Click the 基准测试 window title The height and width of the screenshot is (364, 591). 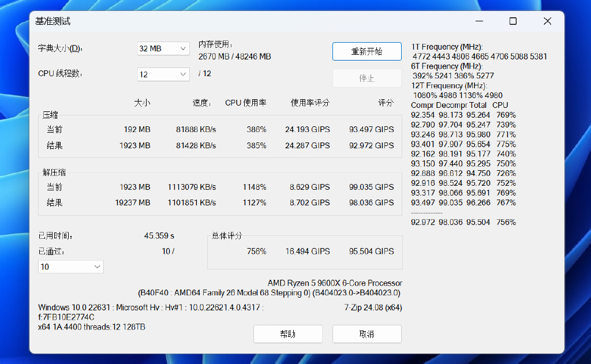53,21
